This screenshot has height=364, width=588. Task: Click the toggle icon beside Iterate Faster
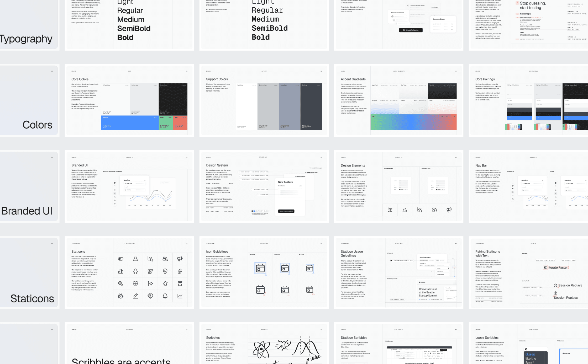coord(545,267)
